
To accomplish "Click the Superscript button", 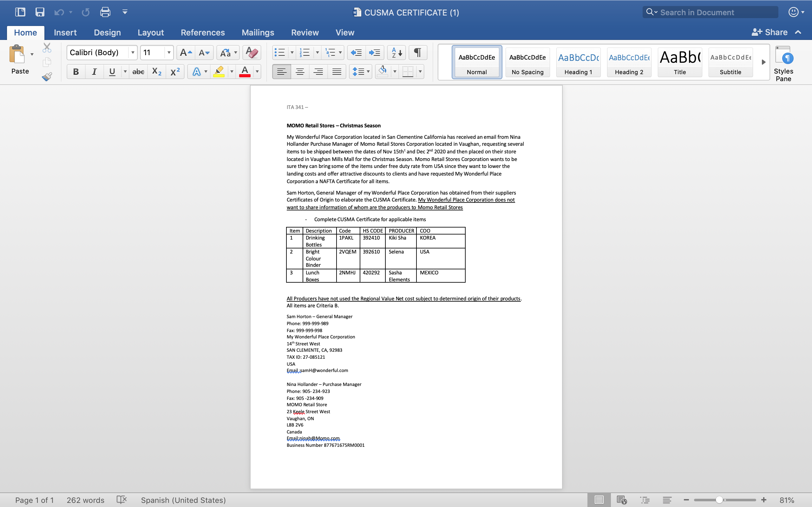I will [x=175, y=71].
